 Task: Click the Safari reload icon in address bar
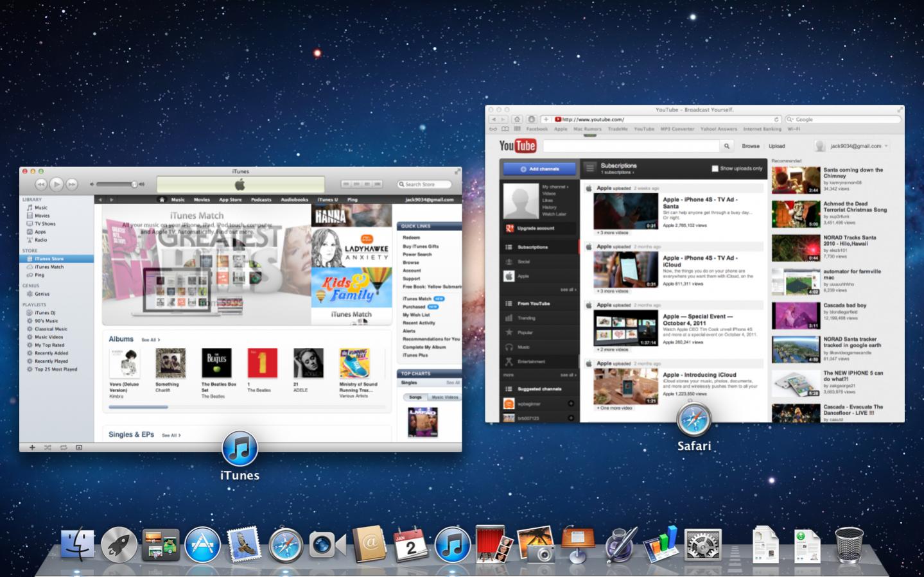click(776, 119)
